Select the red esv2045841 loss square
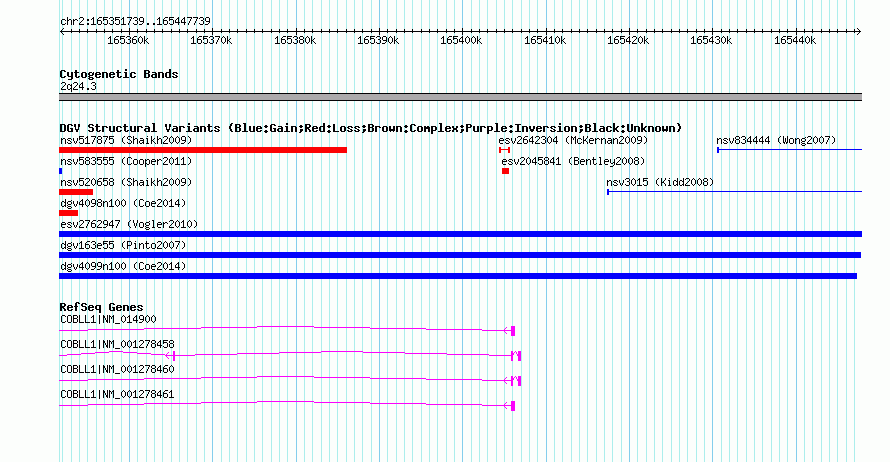This screenshot has height=462, width=890. tap(506, 171)
